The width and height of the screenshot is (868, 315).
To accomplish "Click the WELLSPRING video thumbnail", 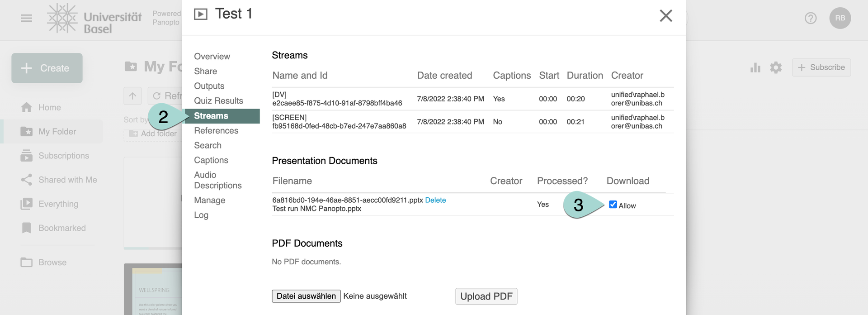I will [154, 290].
